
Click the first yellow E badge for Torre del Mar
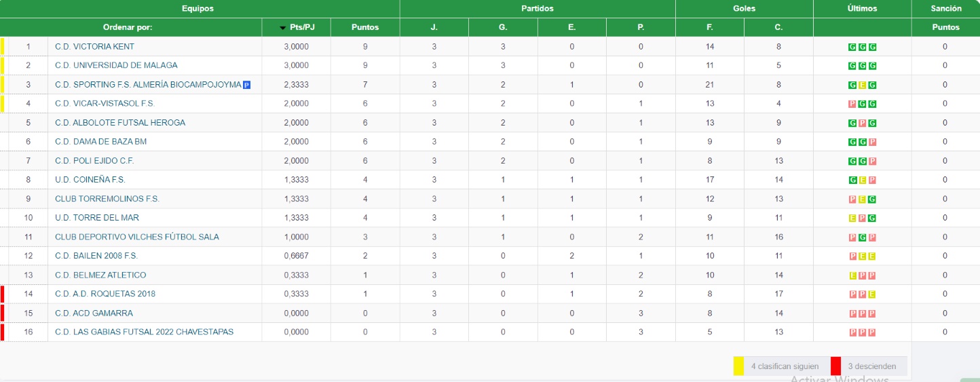click(852, 218)
